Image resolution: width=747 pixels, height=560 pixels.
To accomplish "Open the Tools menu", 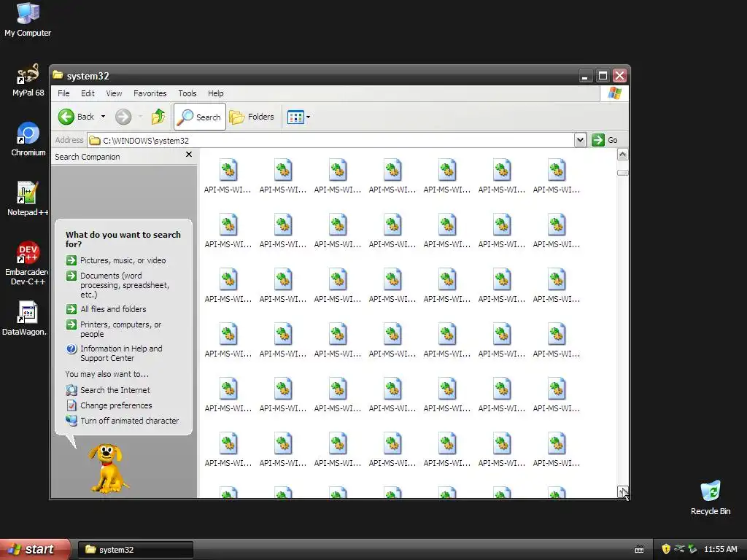I will (187, 93).
